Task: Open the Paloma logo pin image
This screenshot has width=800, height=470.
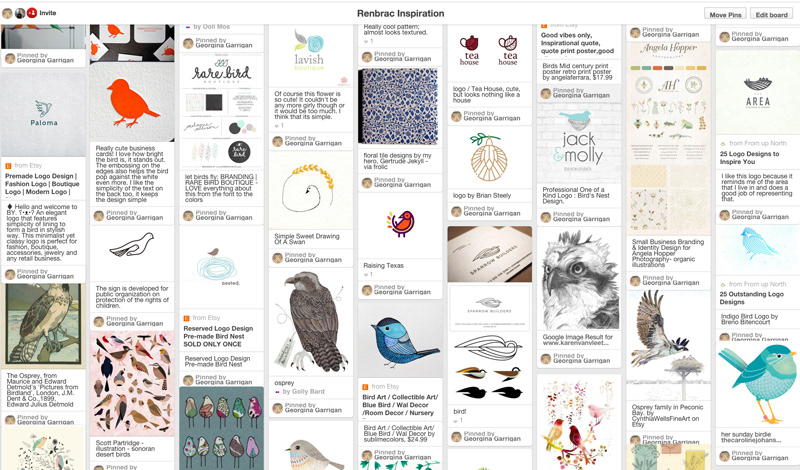Action: [43, 114]
